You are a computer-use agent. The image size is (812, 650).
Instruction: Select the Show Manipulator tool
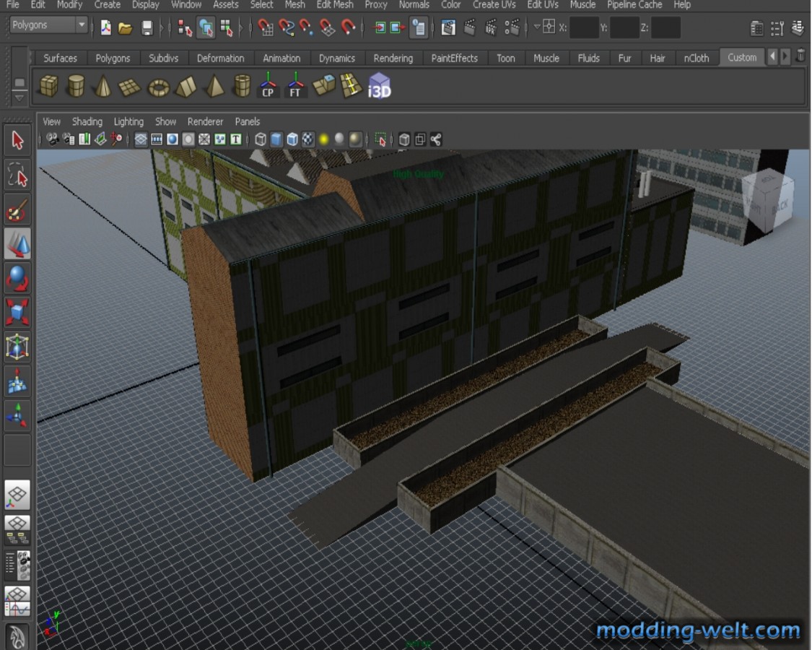pyautogui.click(x=17, y=416)
